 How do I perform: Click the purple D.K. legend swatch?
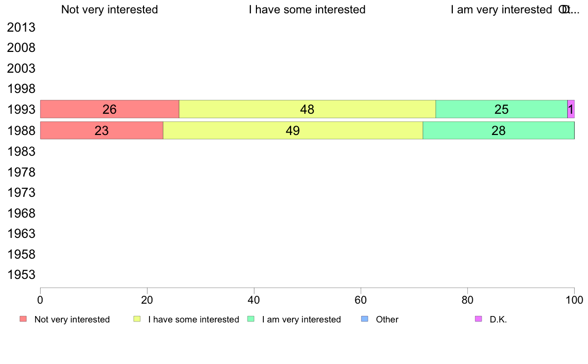[479, 319]
